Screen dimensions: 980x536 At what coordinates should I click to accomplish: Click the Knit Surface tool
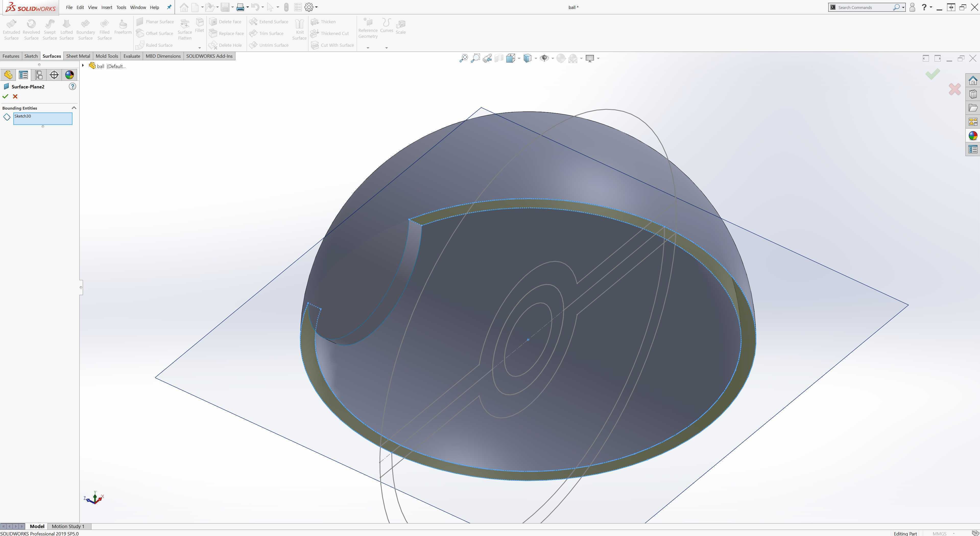coord(300,29)
